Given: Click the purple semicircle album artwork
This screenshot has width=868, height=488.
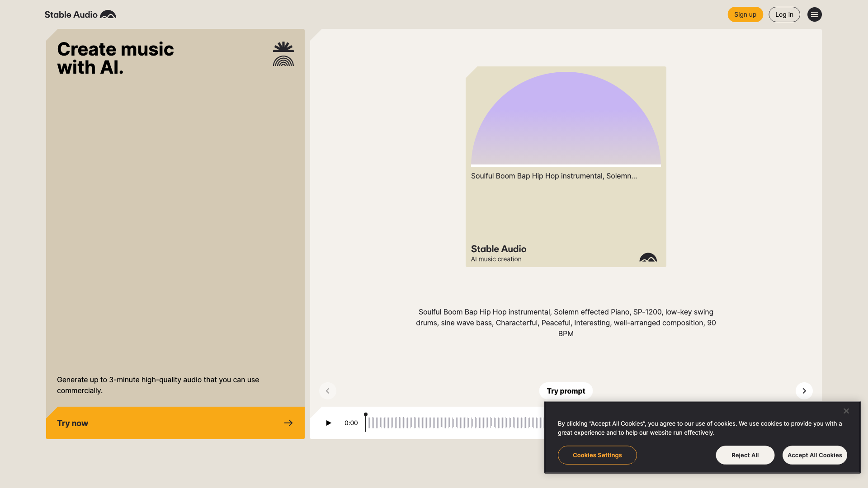Looking at the screenshot, I should tap(566, 119).
